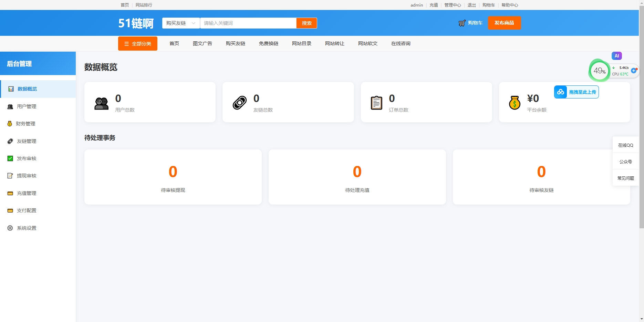The width and height of the screenshot is (644, 322).
Task: Click 退出 logout link
Action: (x=471, y=5)
